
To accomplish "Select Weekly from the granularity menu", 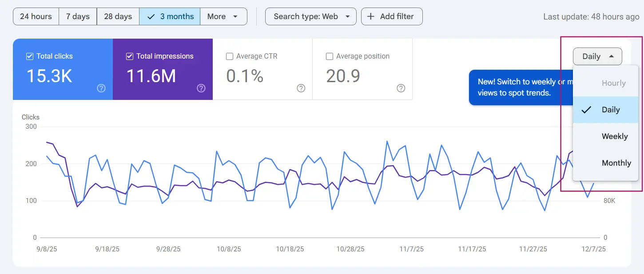I will [x=615, y=136].
